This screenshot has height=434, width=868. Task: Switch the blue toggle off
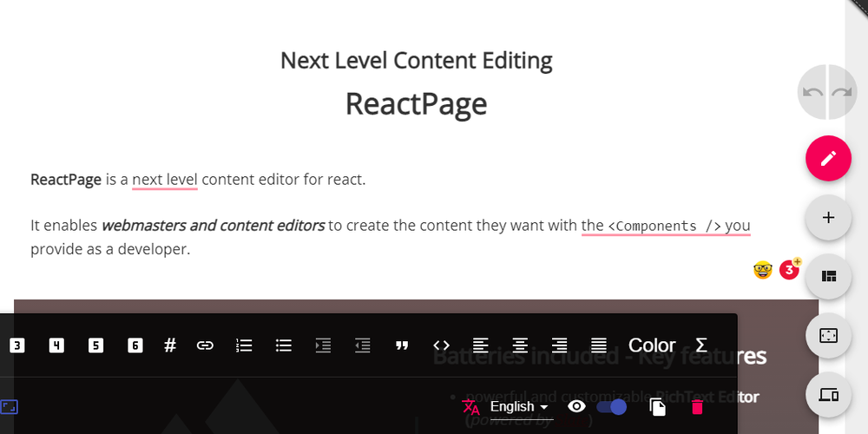(x=612, y=407)
